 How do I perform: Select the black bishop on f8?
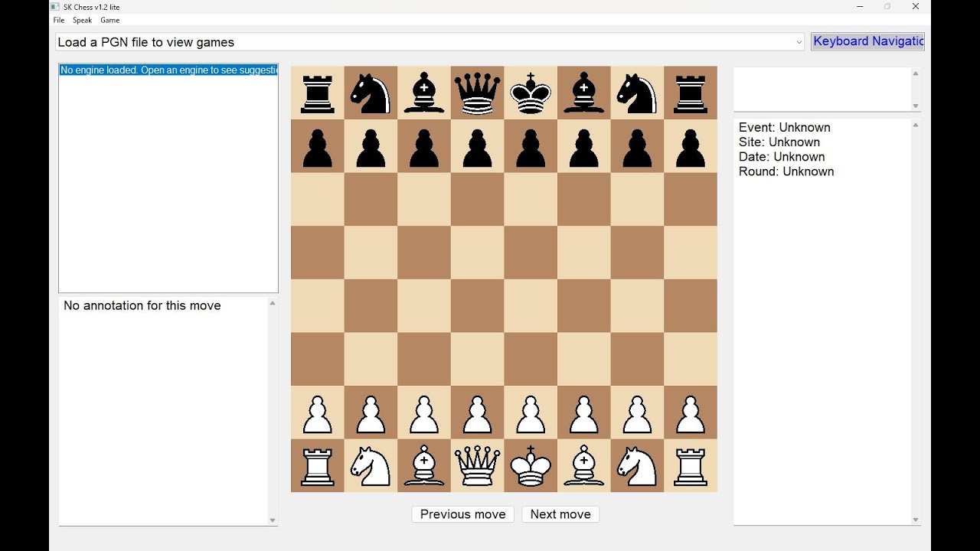click(584, 93)
